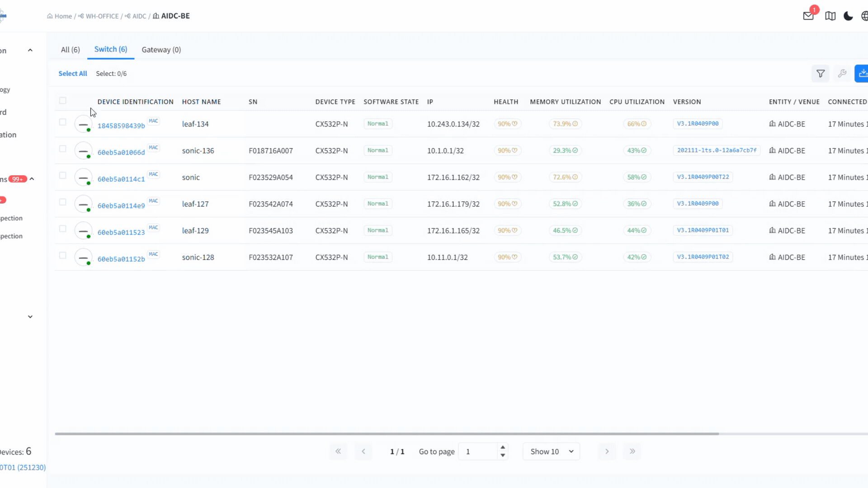Toggle the header select-all checkbox

tap(63, 100)
